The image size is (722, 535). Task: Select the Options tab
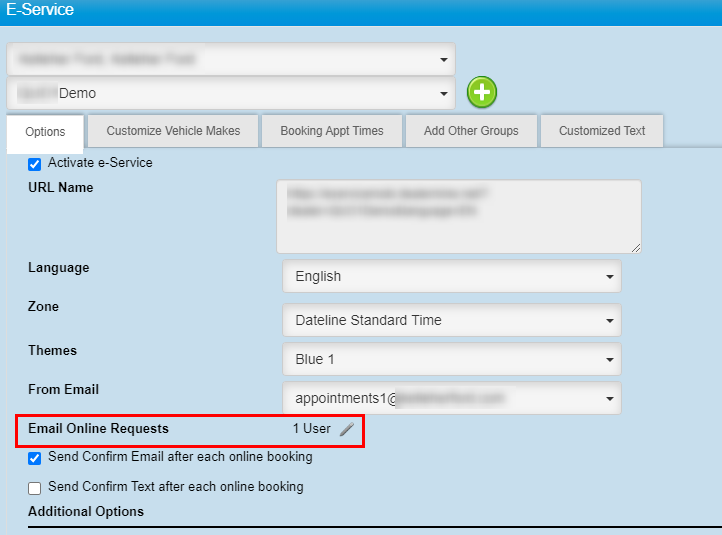click(x=45, y=132)
